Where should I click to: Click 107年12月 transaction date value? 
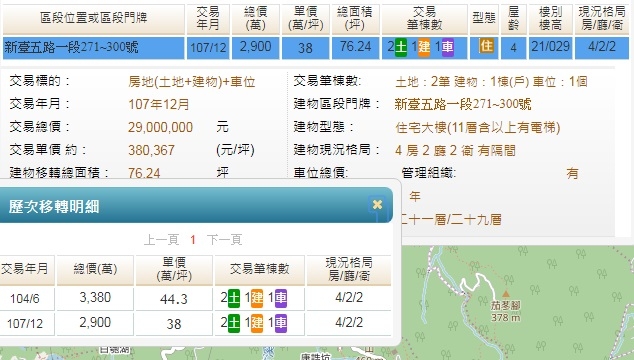159,104
